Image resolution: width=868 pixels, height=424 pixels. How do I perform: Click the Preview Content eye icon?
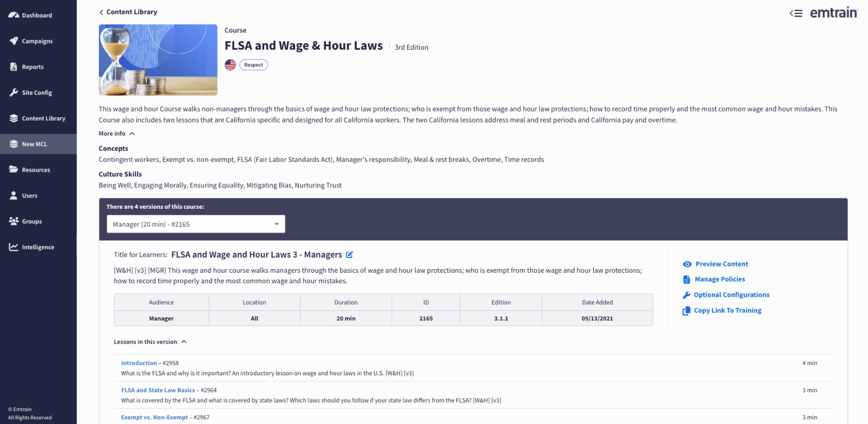click(x=687, y=264)
